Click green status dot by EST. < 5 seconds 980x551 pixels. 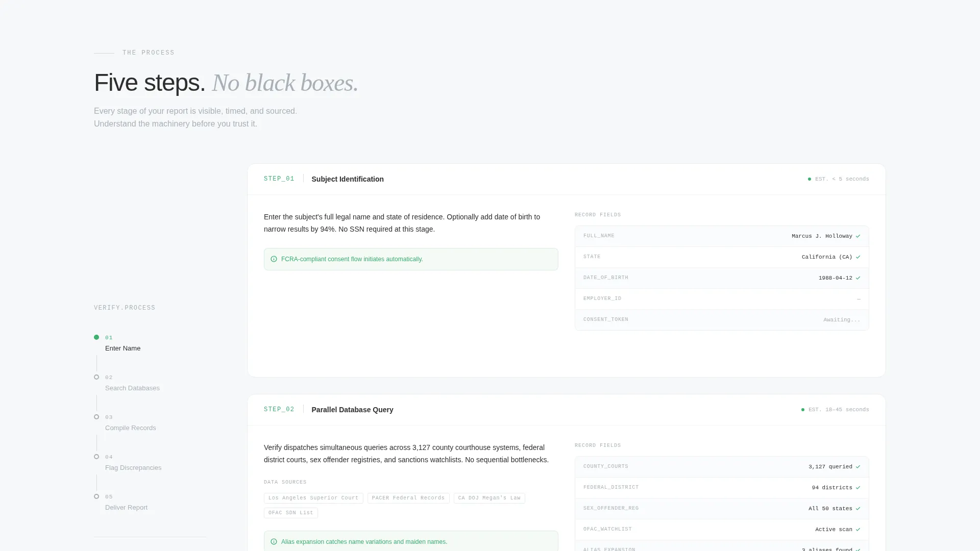pos(810,179)
